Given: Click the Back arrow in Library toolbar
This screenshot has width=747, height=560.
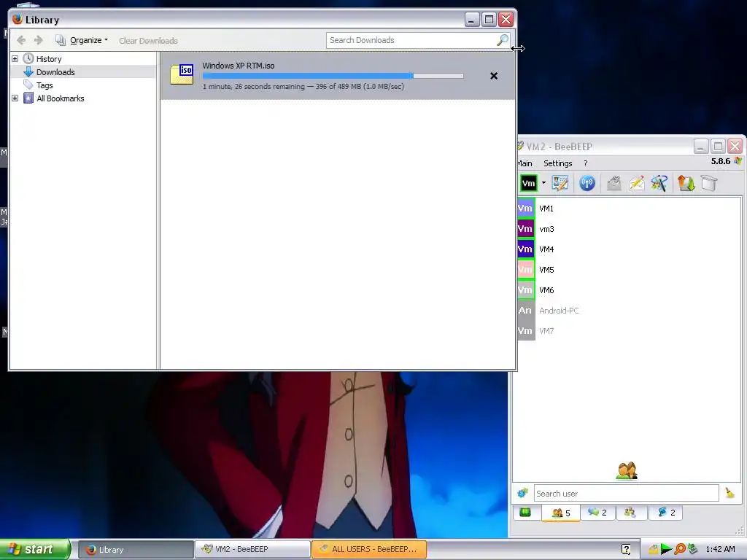Looking at the screenshot, I should point(21,41).
